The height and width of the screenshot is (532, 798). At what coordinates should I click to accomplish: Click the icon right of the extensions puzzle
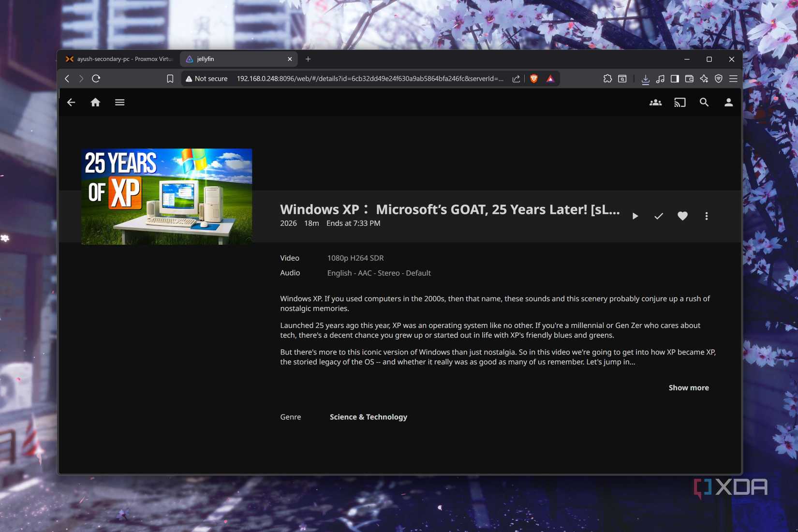click(x=622, y=79)
